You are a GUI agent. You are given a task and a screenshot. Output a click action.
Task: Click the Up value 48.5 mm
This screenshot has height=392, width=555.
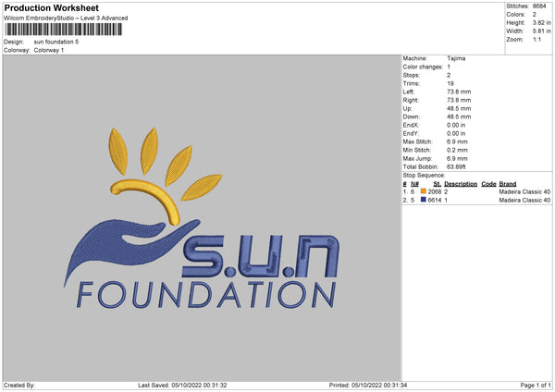point(459,108)
